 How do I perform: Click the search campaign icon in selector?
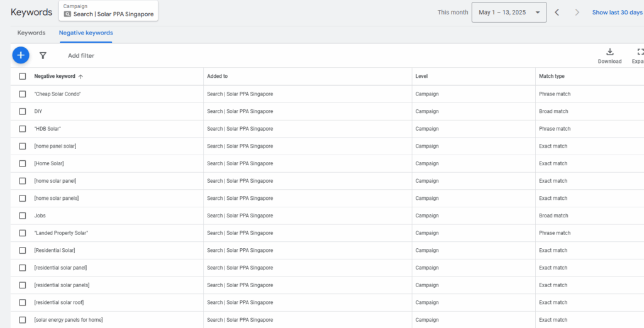pyautogui.click(x=68, y=14)
